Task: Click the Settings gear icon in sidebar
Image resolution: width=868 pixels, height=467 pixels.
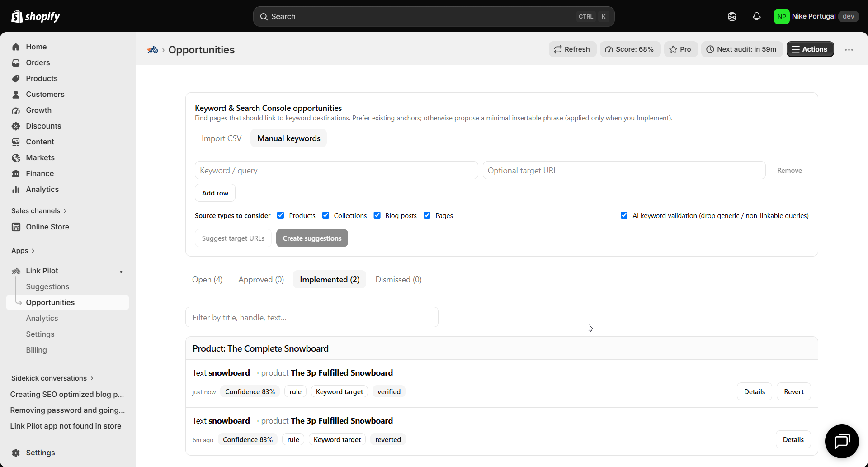Action: 16,453
